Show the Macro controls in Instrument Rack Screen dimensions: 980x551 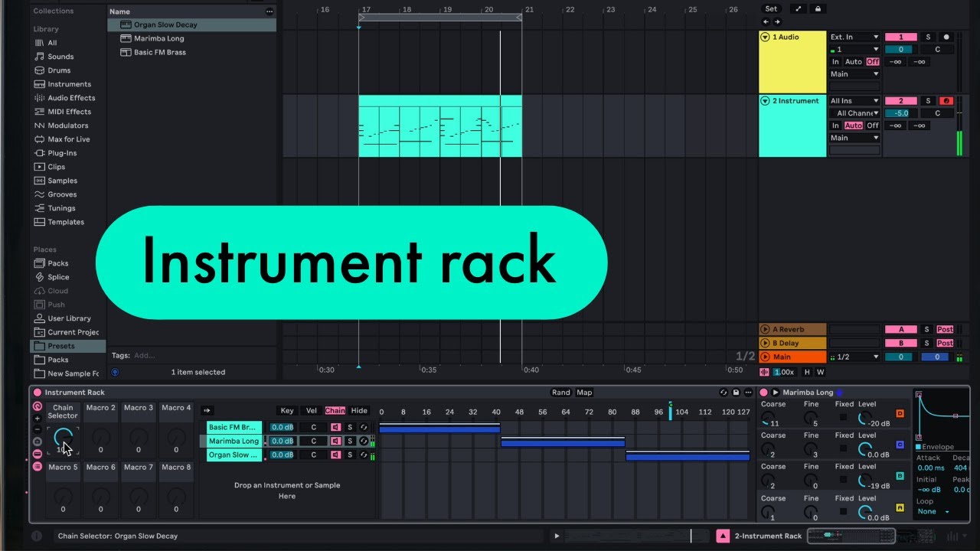37,406
